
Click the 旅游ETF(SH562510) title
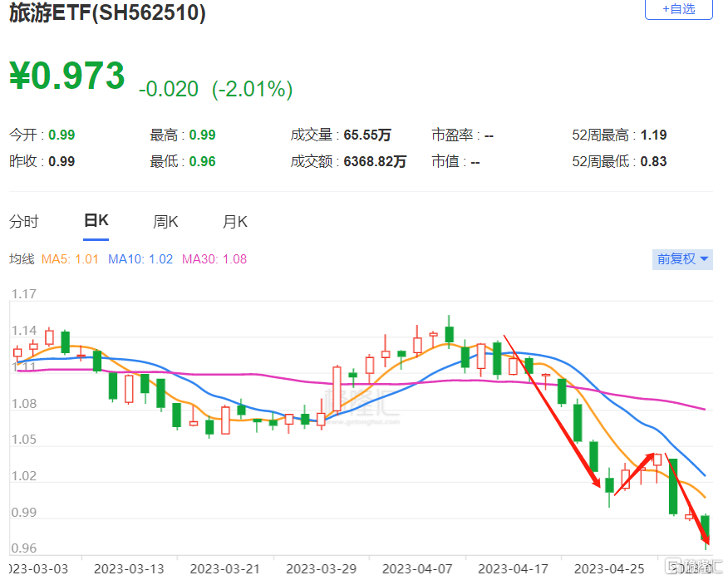click(x=108, y=12)
